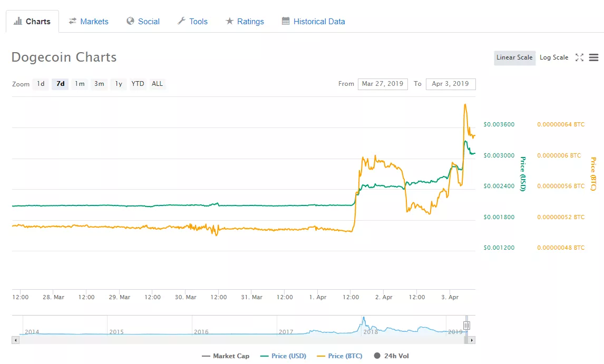The image size is (604, 364).
Task: Toggle the Market Cap legend series
Action: [226, 356]
